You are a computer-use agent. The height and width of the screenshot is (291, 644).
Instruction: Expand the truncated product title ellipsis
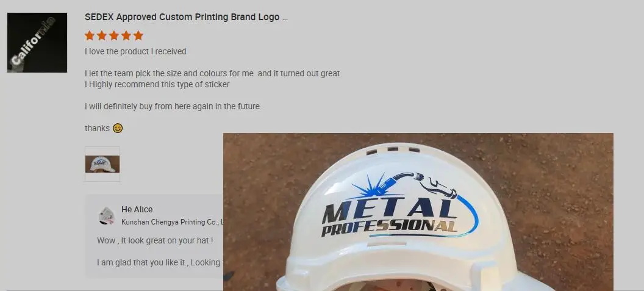point(285,17)
